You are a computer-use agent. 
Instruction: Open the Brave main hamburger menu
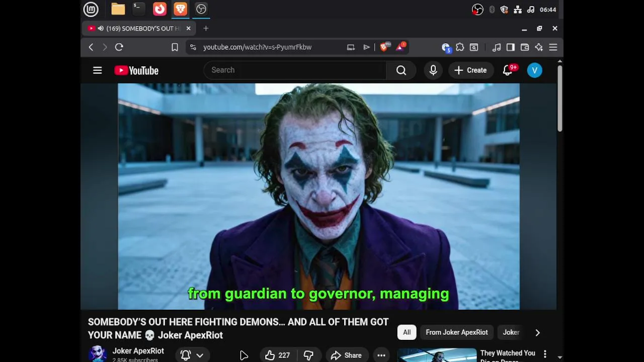pyautogui.click(x=553, y=47)
